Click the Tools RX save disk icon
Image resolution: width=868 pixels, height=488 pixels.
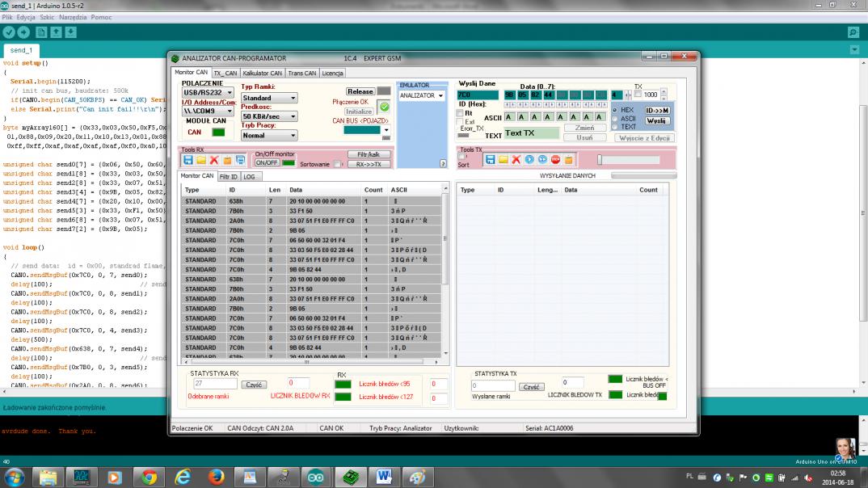click(188, 161)
